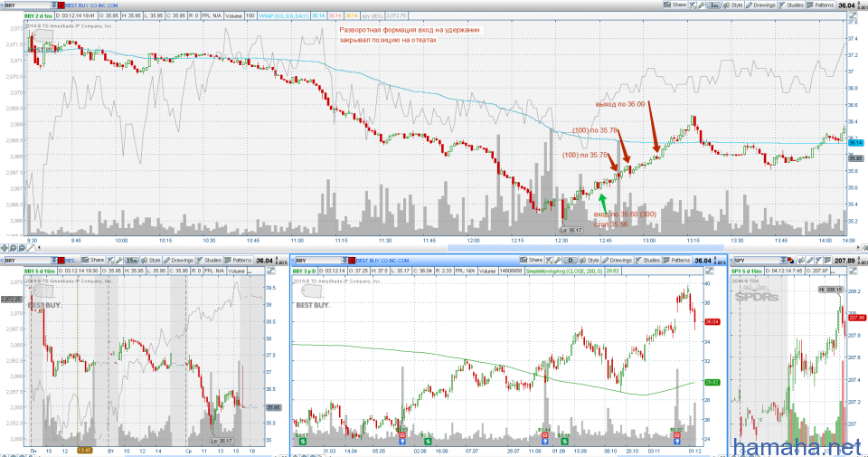This screenshot has width=868, height=457.
Task: Expand symbol dropdown in SPY chart
Action: click(783, 261)
